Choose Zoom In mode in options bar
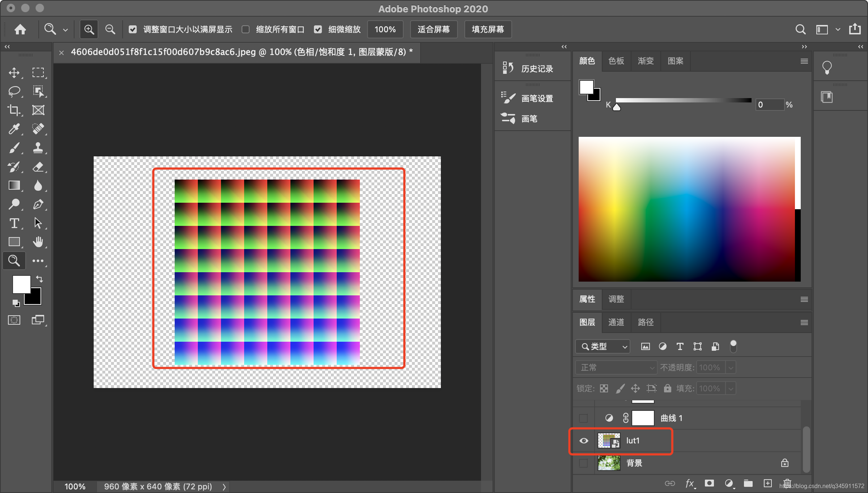Screen dimensions: 868x493 (89, 29)
